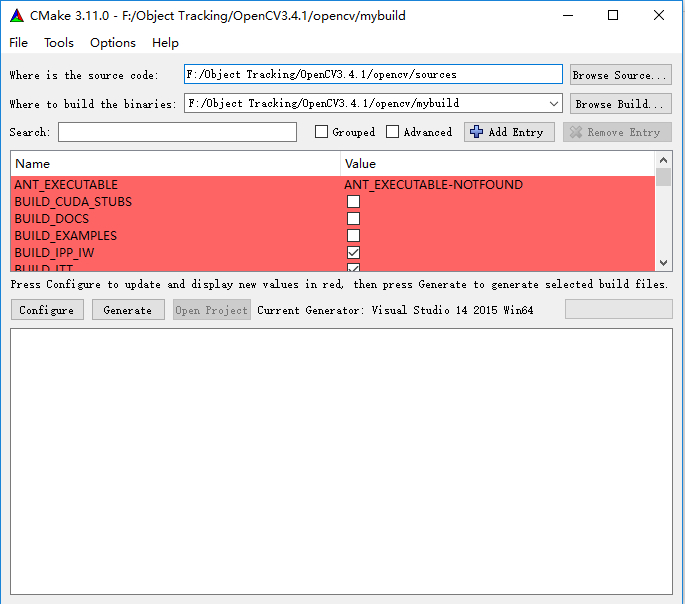Enable the Grouped checkbox

(x=322, y=131)
